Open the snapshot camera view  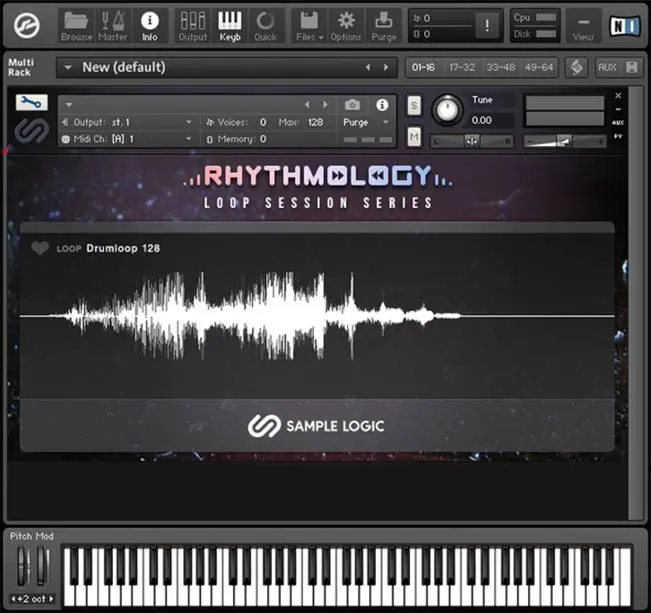[x=352, y=105]
